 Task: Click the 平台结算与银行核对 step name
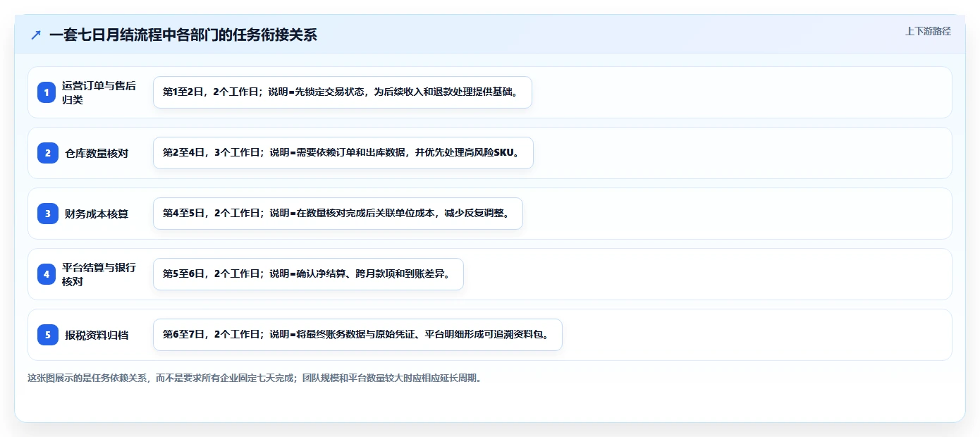pyautogui.click(x=99, y=274)
